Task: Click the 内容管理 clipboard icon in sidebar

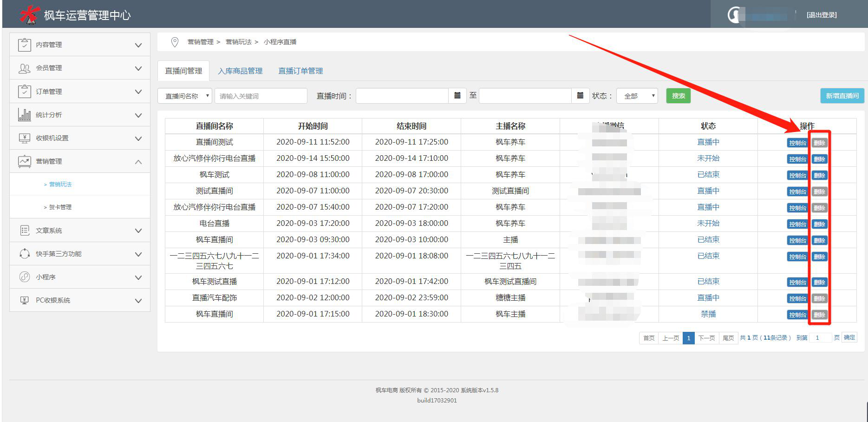Action: 24,45
